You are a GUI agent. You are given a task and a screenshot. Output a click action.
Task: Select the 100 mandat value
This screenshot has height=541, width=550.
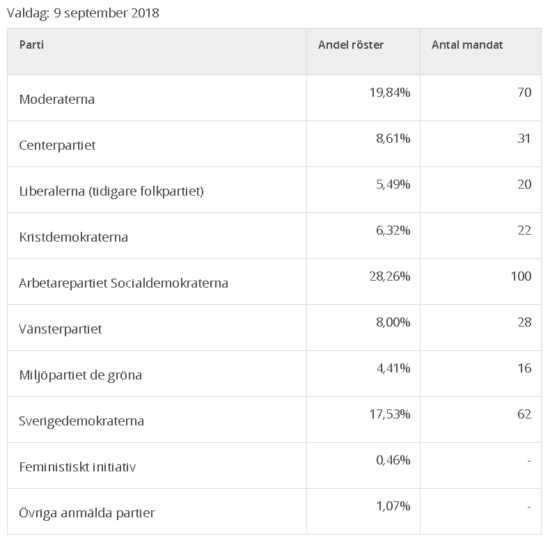coord(521,276)
